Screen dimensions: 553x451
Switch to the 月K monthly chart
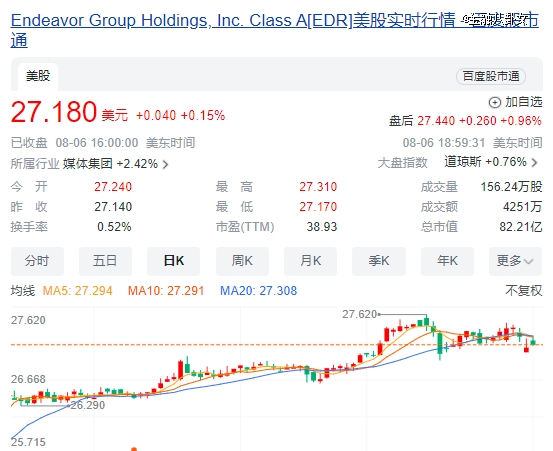pos(310,261)
